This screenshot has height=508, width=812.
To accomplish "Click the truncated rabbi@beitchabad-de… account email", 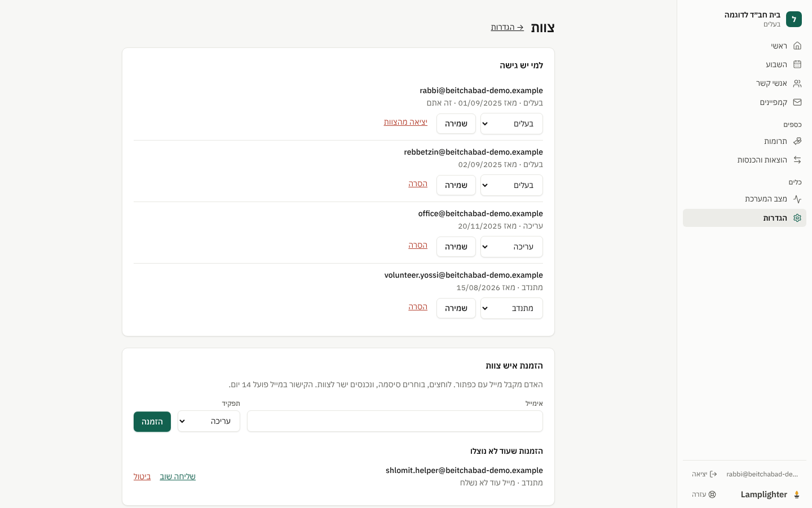I will click(x=762, y=474).
